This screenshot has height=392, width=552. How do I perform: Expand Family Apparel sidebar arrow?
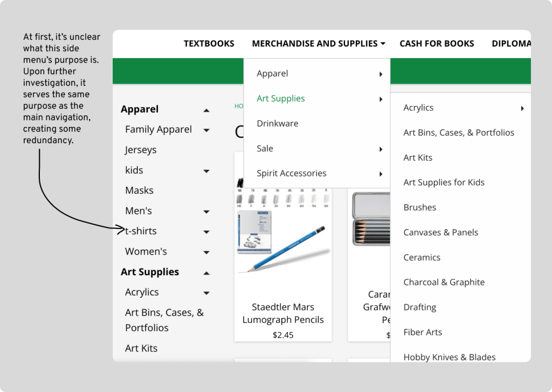(x=206, y=130)
